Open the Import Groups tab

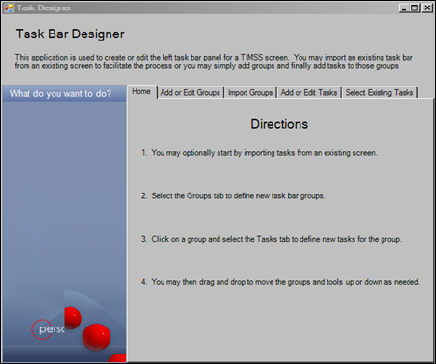tap(250, 93)
